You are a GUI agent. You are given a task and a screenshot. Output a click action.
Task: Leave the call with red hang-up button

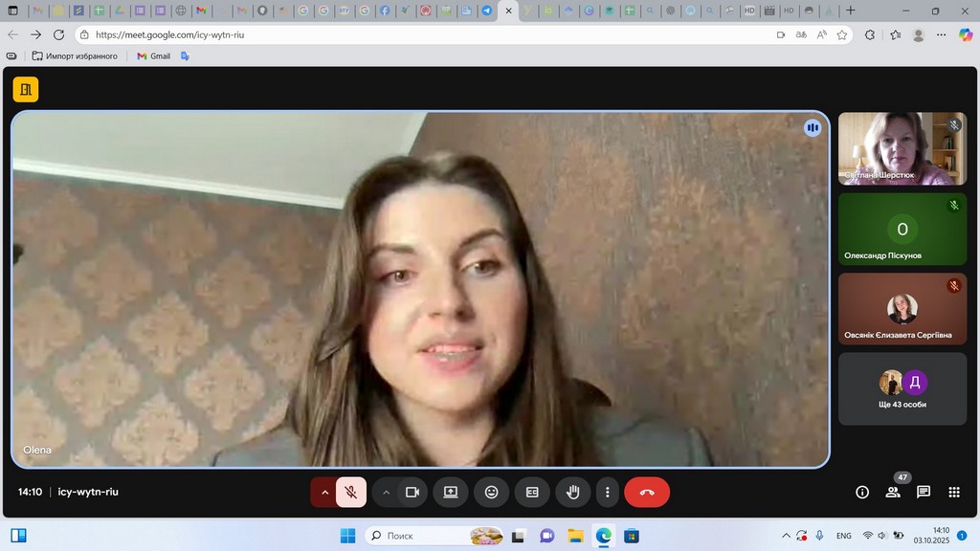click(647, 492)
